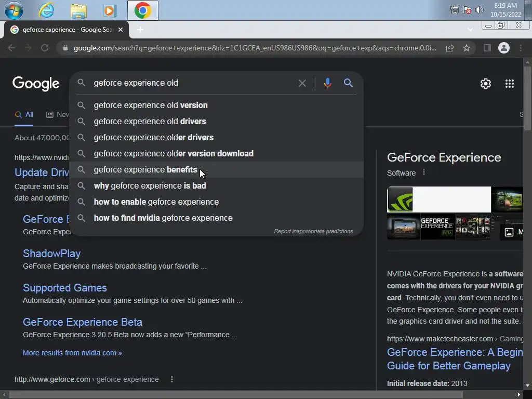
Task: Open Chrome three-dot menu
Action: point(521,48)
